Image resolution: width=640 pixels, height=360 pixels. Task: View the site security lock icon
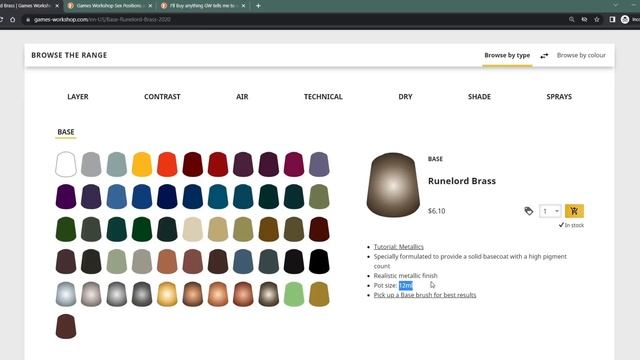click(x=28, y=19)
